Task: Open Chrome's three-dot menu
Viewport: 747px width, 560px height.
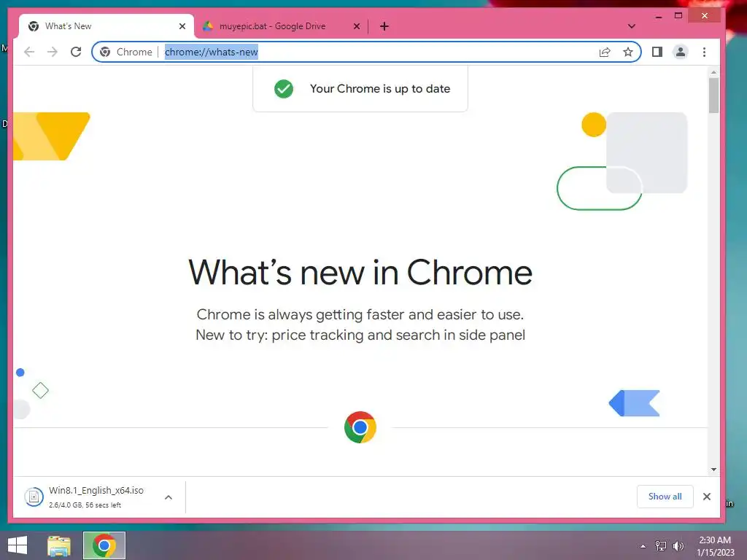Action: (704, 52)
